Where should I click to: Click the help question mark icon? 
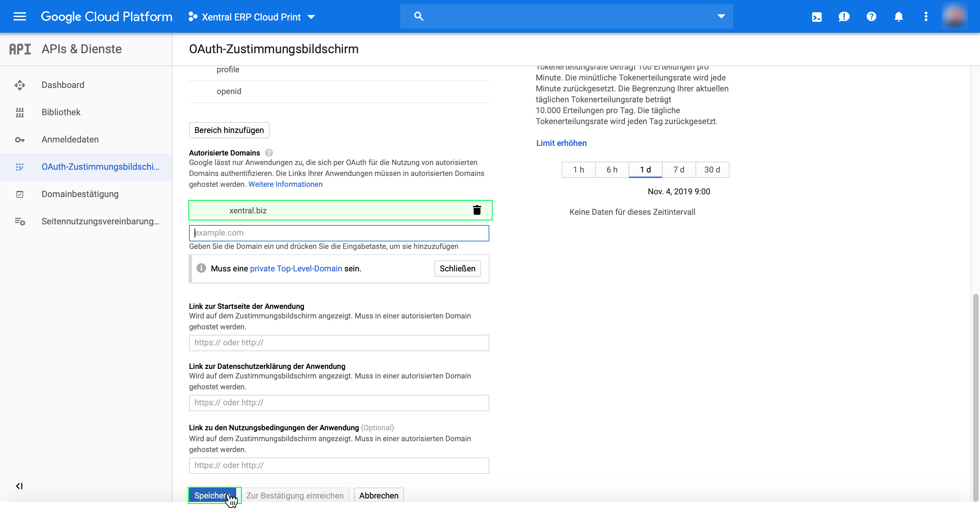point(871,17)
